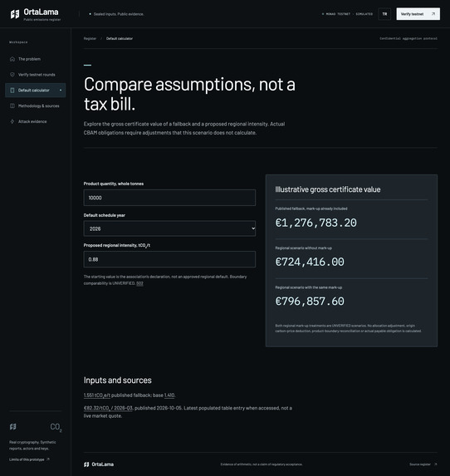Click the 'Compare assumptions, not a tax bill.' headline

(189, 94)
